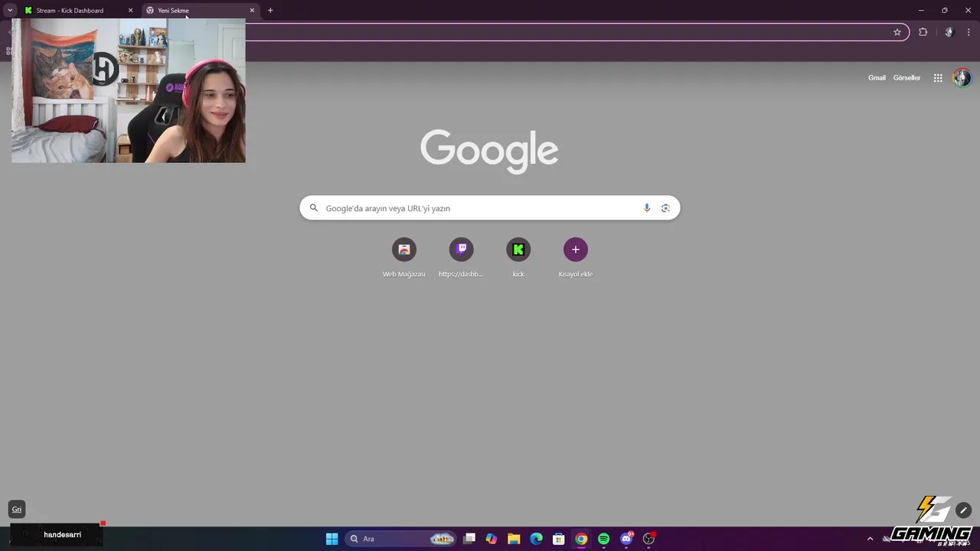Click into the Google search box
980x551 pixels.
pos(490,208)
